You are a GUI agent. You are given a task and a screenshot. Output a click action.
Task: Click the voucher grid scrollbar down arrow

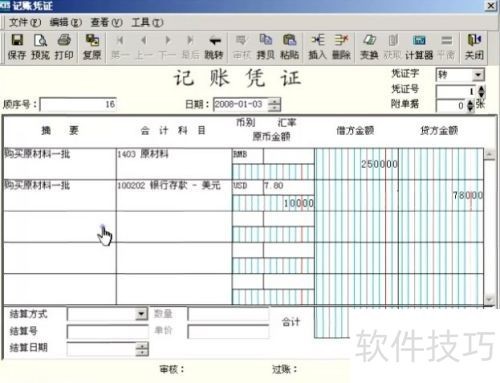[x=489, y=299]
